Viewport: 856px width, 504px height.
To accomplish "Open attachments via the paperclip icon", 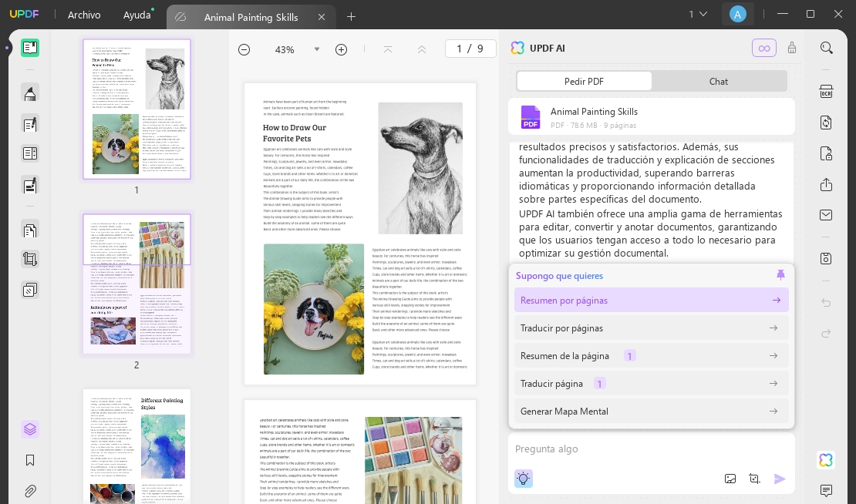I will pos(30,491).
